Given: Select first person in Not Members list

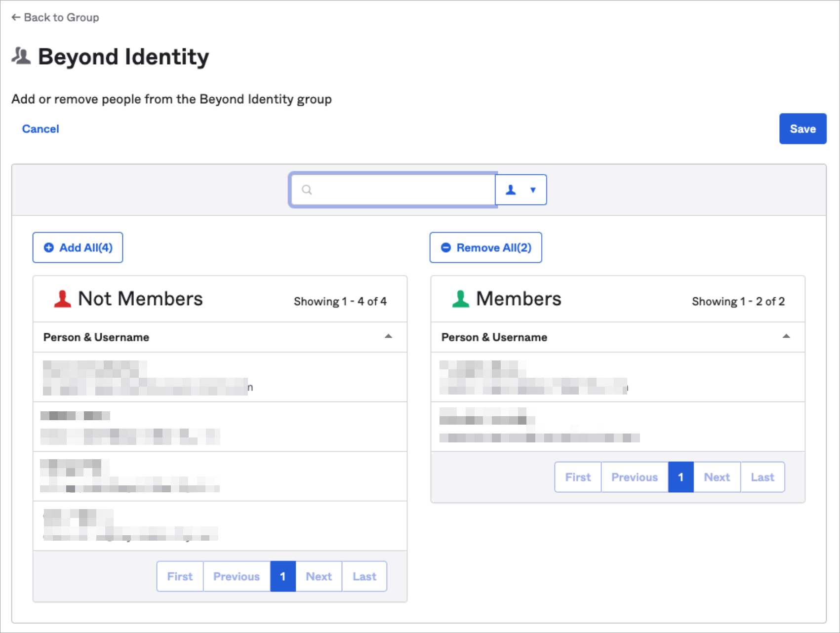Looking at the screenshot, I should pyautogui.click(x=220, y=377).
